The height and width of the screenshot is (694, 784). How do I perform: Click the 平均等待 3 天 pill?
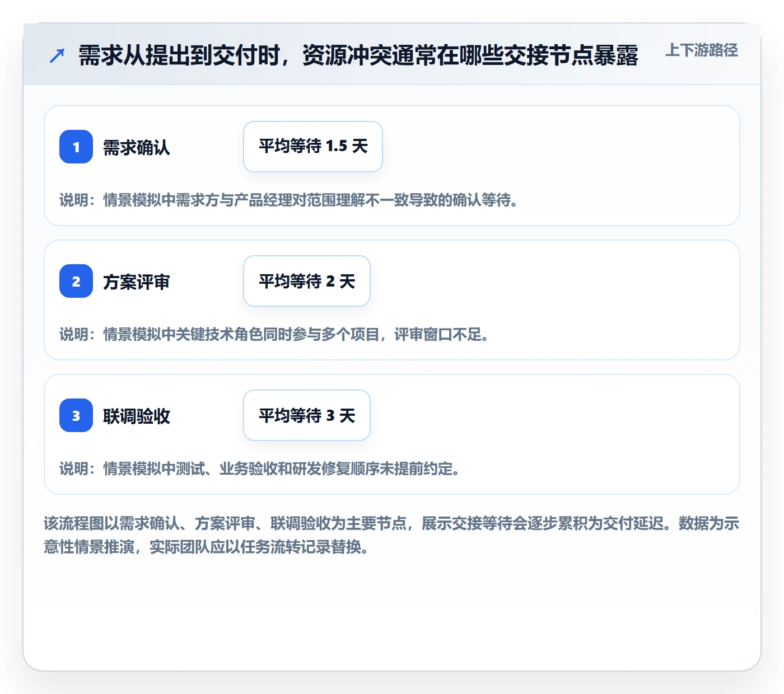307,415
